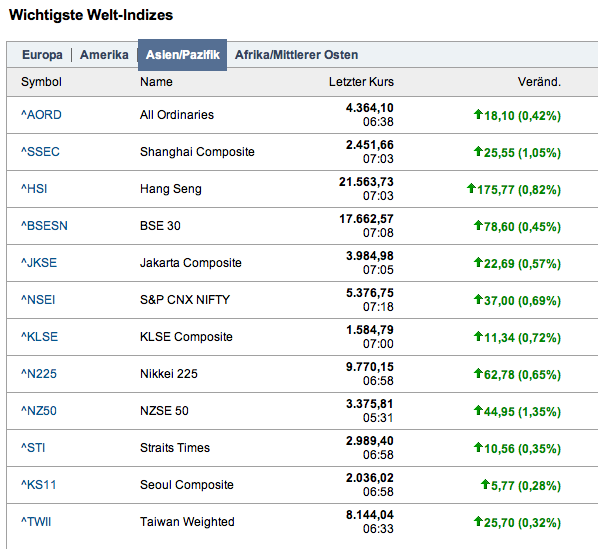Open the ^KS11 Seoul link
Screen dimensions: 598x549
39,485
